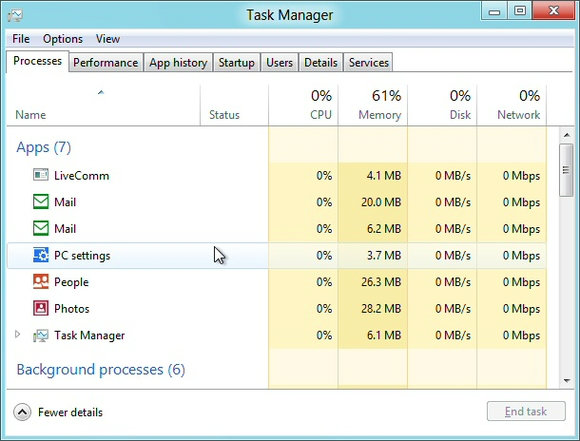Click the LiveComm app icon

[x=41, y=175]
